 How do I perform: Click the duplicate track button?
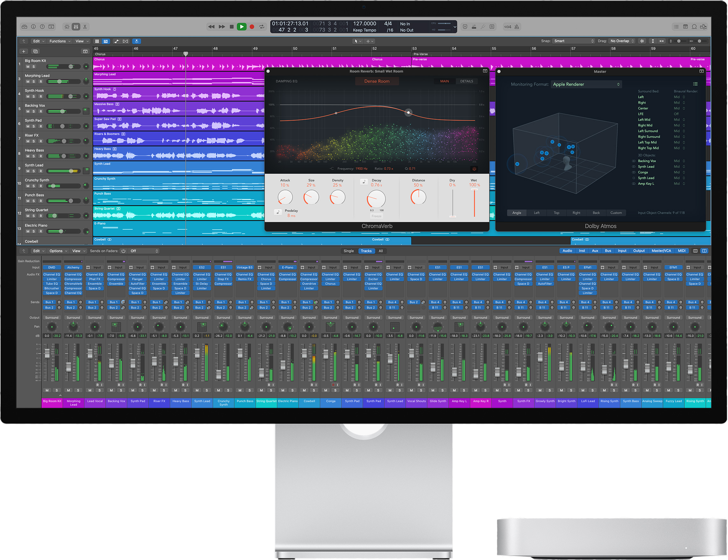(35, 51)
